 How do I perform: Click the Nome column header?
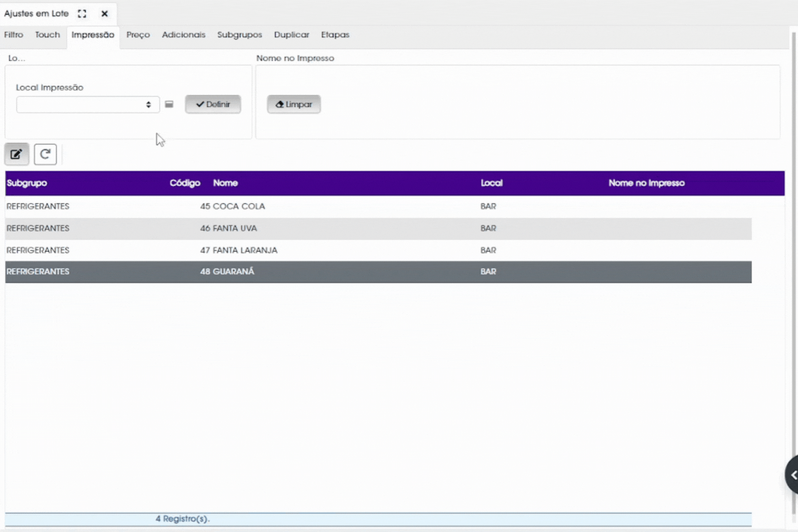pos(225,183)
